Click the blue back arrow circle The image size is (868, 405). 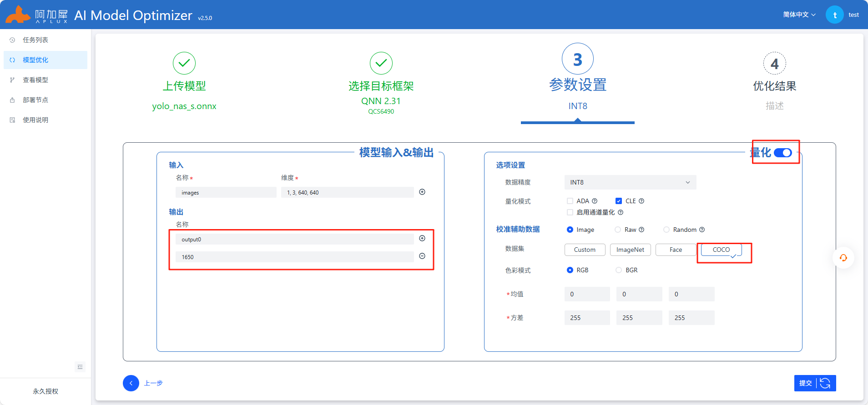(131, 383)
